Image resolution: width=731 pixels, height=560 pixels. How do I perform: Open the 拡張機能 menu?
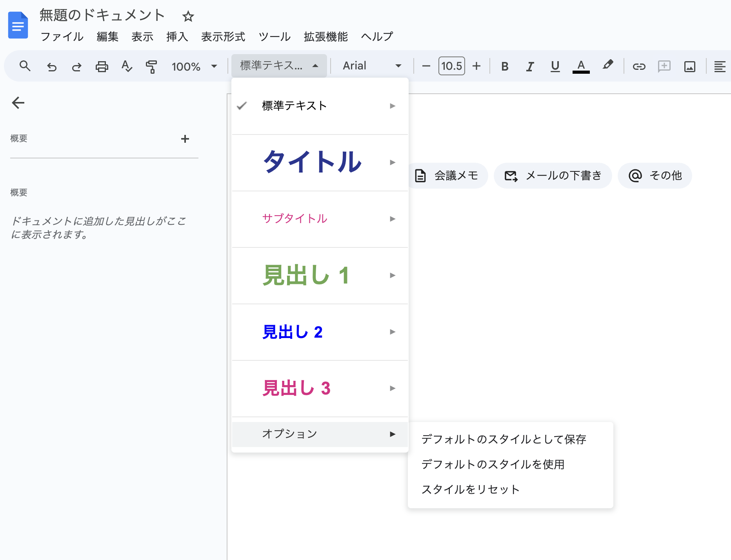(x=325, y=36)
